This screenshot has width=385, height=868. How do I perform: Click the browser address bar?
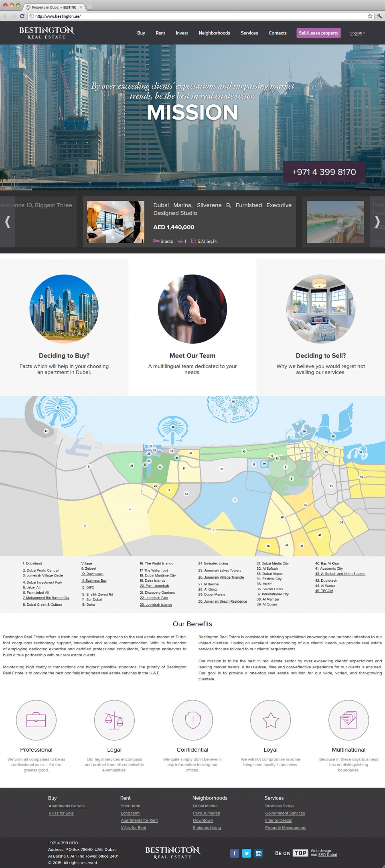pyautogui.click(x=201, y=16)
